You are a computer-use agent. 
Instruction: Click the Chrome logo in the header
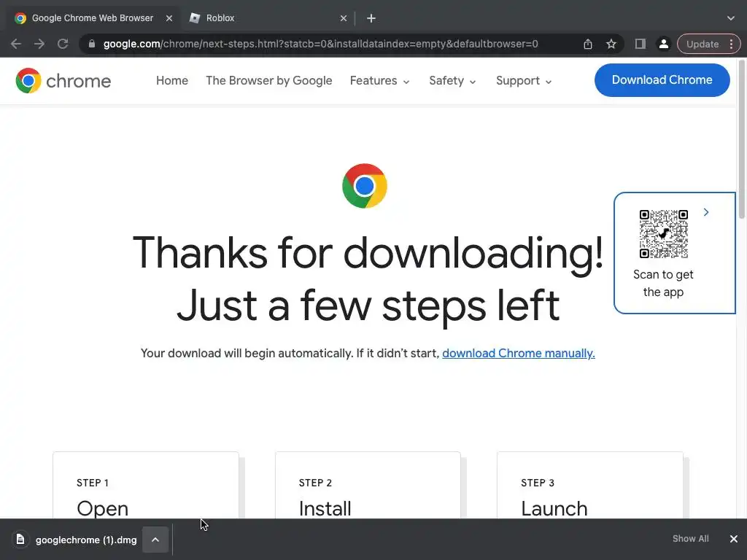[63, 80]
